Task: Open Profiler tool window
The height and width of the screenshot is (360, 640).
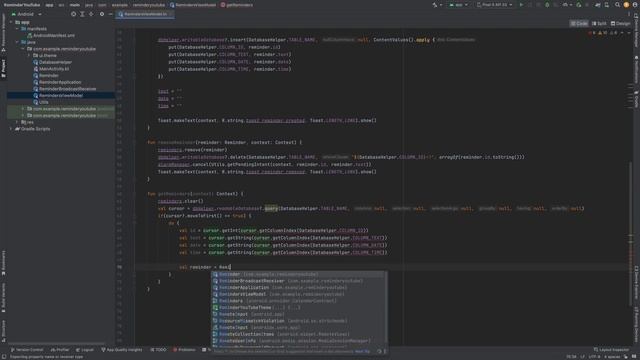Action: (x=60, y=350)
